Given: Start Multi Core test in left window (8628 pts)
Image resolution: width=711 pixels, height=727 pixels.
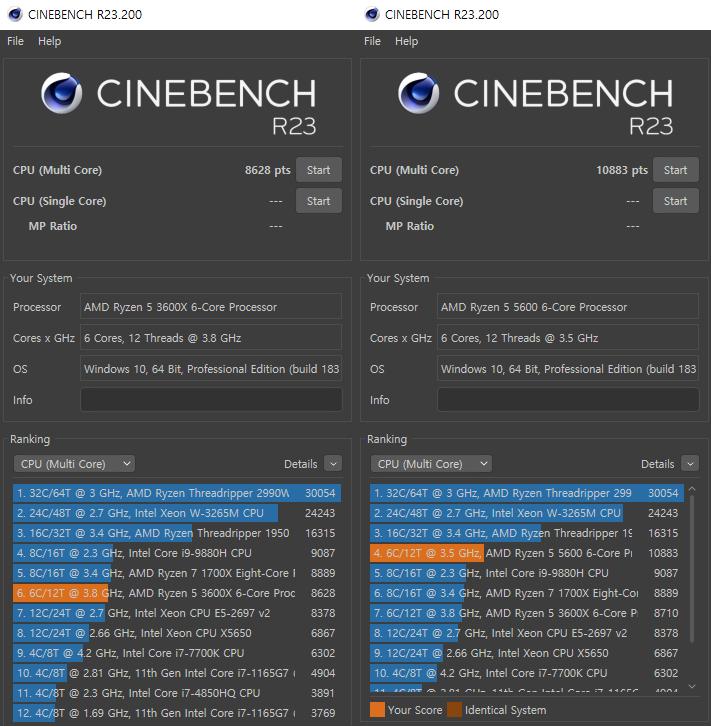Looking at the screenshot, I should point(319,170).
